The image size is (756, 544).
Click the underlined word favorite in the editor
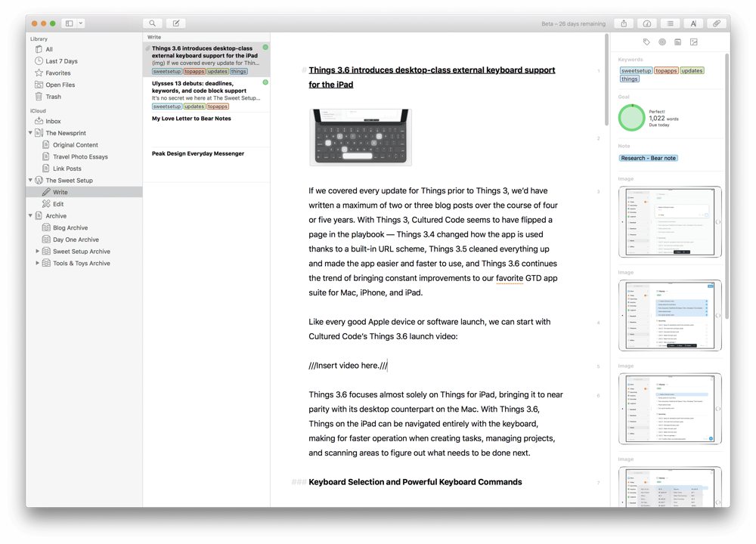(x=509, y=278)
